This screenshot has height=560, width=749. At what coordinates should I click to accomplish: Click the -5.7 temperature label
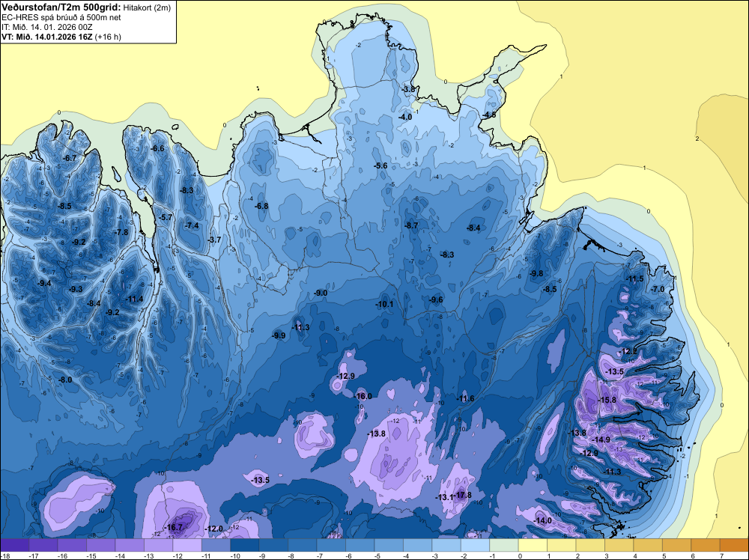166,217
